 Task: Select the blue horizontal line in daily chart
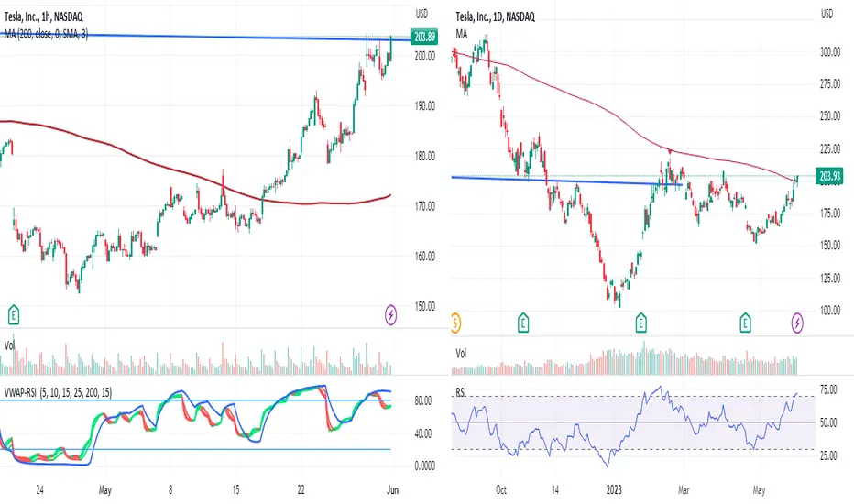point(566,181)
